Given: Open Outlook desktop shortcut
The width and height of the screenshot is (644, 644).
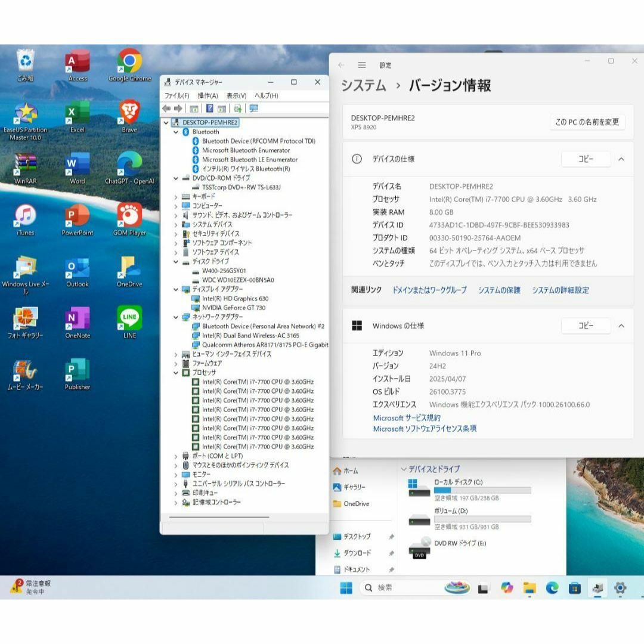Looking at the screenshot, I should pos(77,271).
